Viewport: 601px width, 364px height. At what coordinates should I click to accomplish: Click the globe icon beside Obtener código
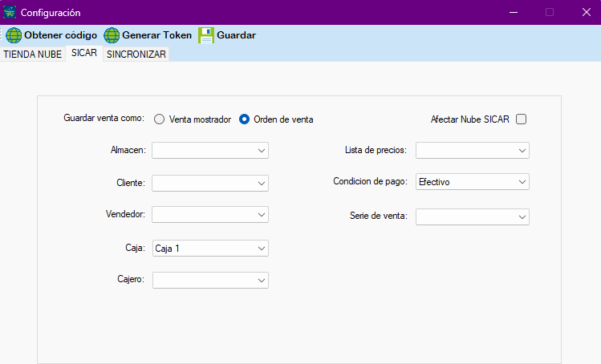point(14,35)
